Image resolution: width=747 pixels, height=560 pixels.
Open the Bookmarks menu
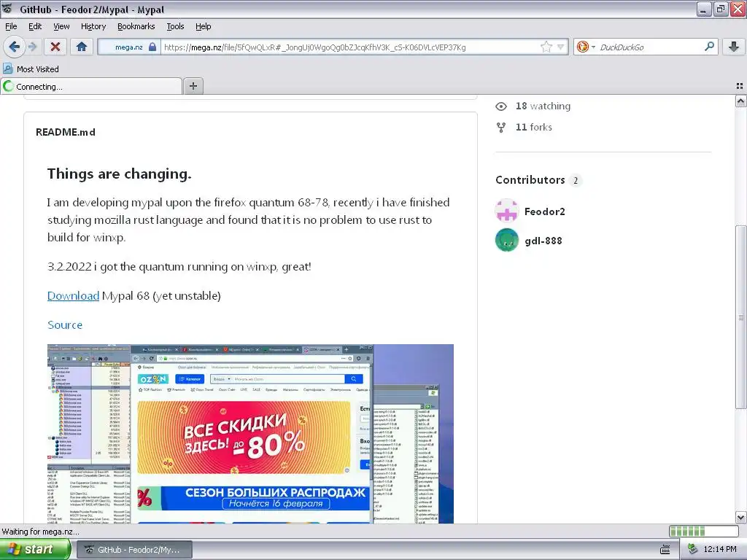(x=136, y=26)
